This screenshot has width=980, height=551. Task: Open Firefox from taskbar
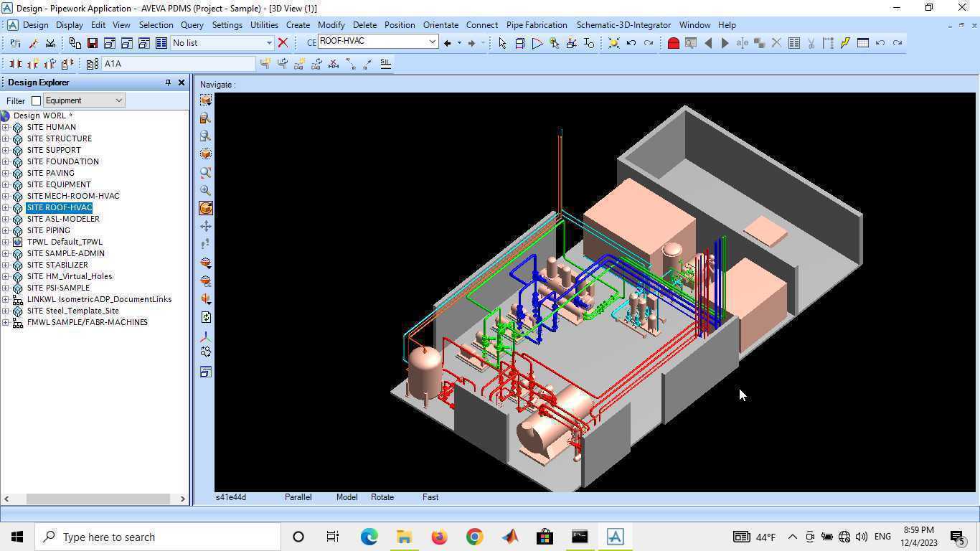pyautogui.click(x=439, y=537)
